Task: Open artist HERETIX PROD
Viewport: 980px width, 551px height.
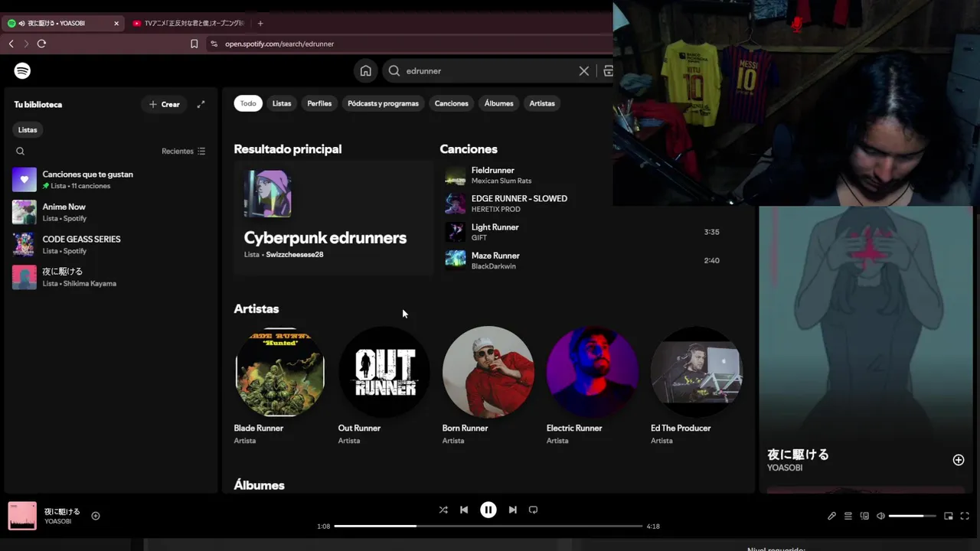Action: pyautogui.click(x=496, y=210)
